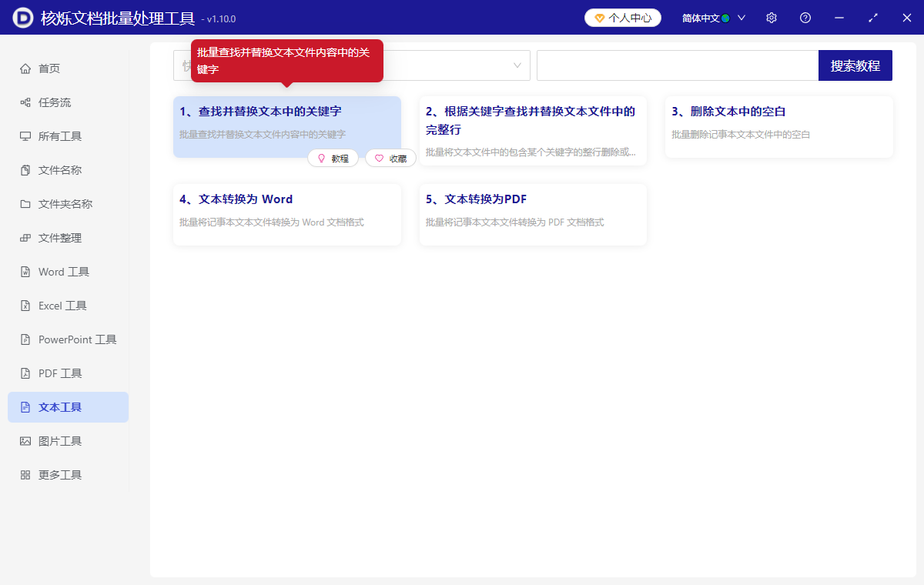Screen dimensions: 924x585
Task: Click inside the tutorial search input field
Action: [678, 65]
